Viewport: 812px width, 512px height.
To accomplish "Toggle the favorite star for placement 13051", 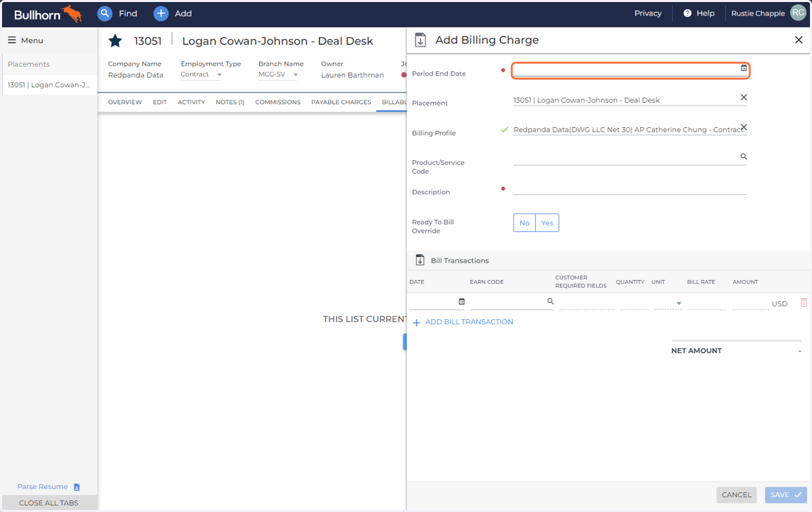I will [x=116, y=41].
